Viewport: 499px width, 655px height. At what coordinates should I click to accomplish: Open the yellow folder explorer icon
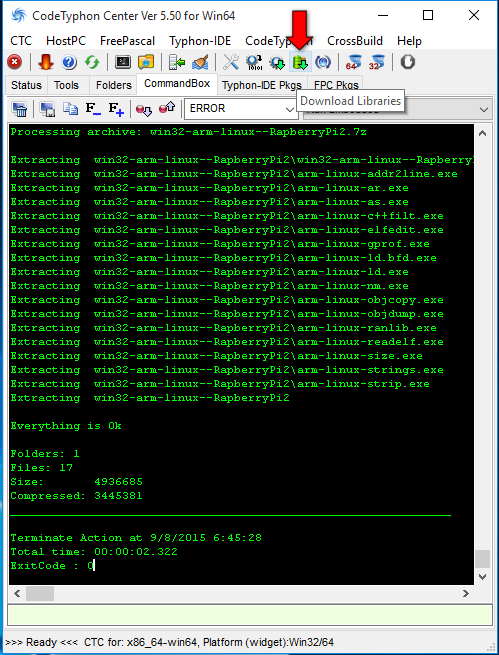(x=146, y=62)
